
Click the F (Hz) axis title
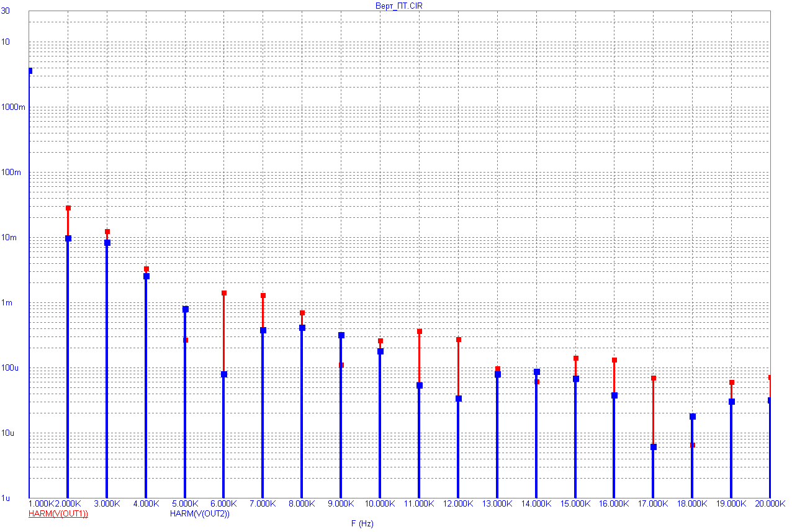click(x=362, y=524)
